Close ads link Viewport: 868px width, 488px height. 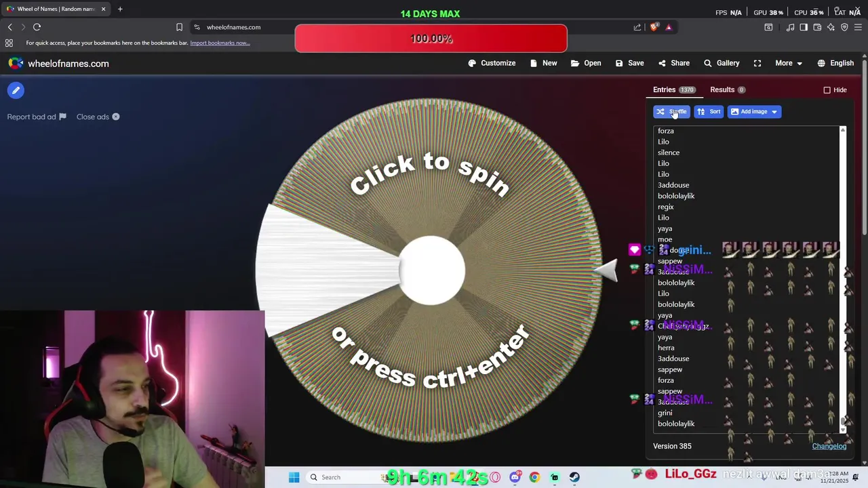(98, 117)
